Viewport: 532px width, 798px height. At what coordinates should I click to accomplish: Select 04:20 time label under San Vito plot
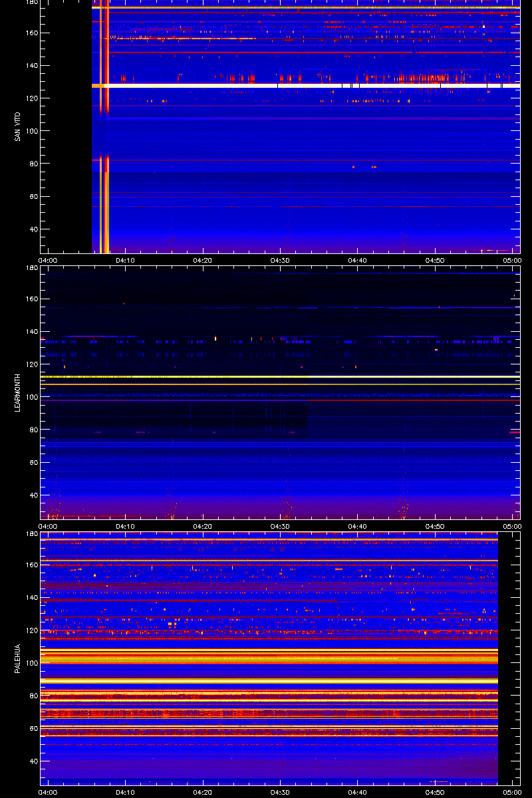pyautogui.click(x=203, y=260)
